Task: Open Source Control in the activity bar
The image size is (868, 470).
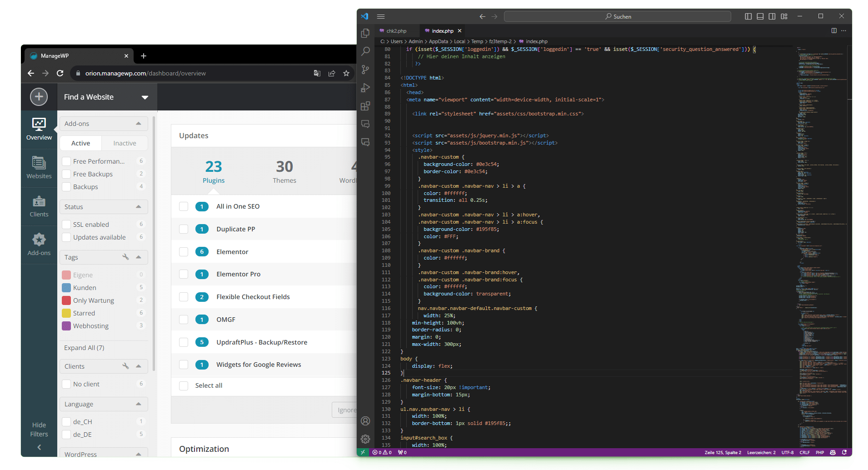Action: pyautogui.click(x=365, y=70)
